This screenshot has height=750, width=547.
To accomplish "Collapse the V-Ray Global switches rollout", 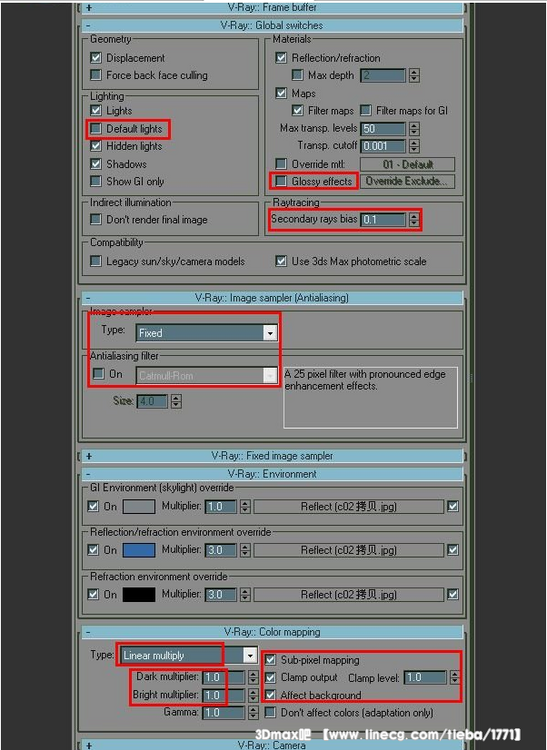I will coord(272,25).
